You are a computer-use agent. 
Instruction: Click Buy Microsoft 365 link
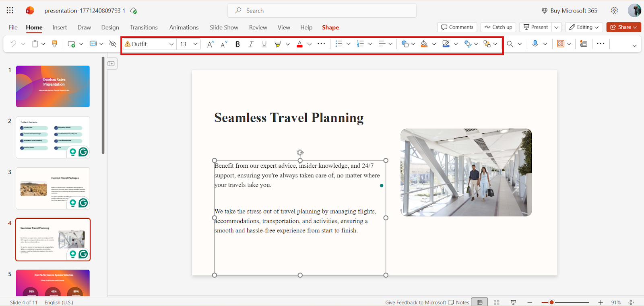click(x=569, y=11)
